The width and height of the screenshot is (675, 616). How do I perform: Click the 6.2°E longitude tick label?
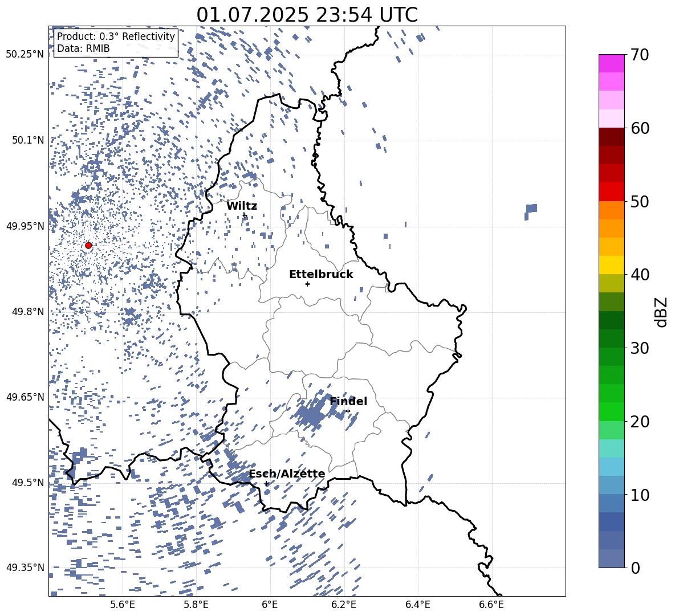click(344, 605)
